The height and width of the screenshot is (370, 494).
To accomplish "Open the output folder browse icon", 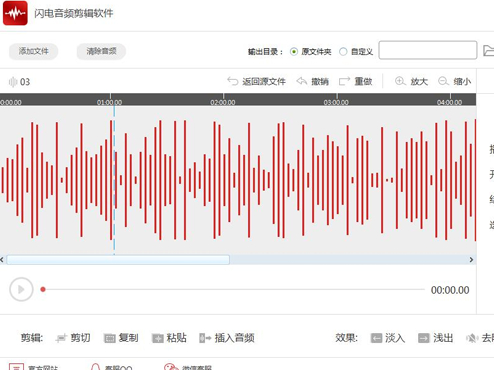I will (489, 51).
